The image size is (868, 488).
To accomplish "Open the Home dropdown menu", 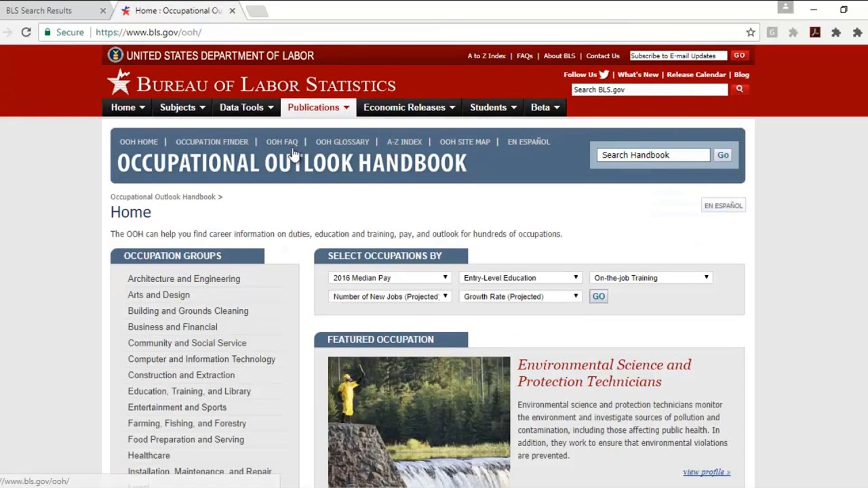I will pos(128,107).
